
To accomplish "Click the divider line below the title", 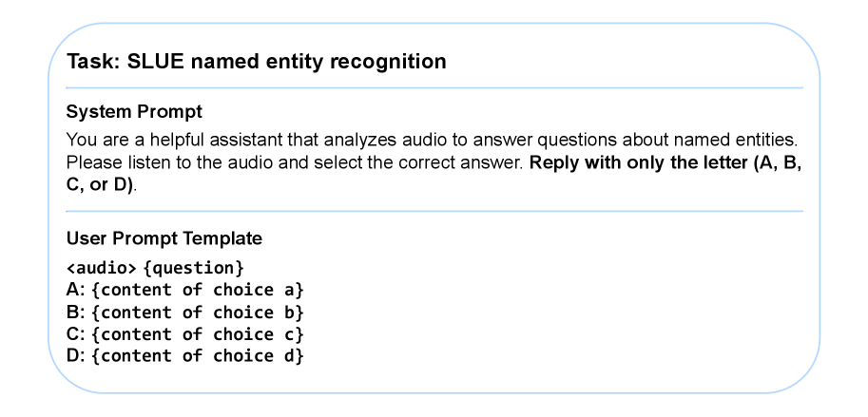I will [x=434, y=88].
